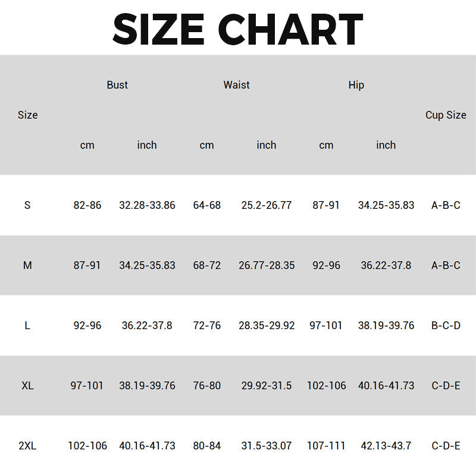The height and width of the screenshot is (476, 476).
Task: Click the Waist column header
Action: point(236,85)
